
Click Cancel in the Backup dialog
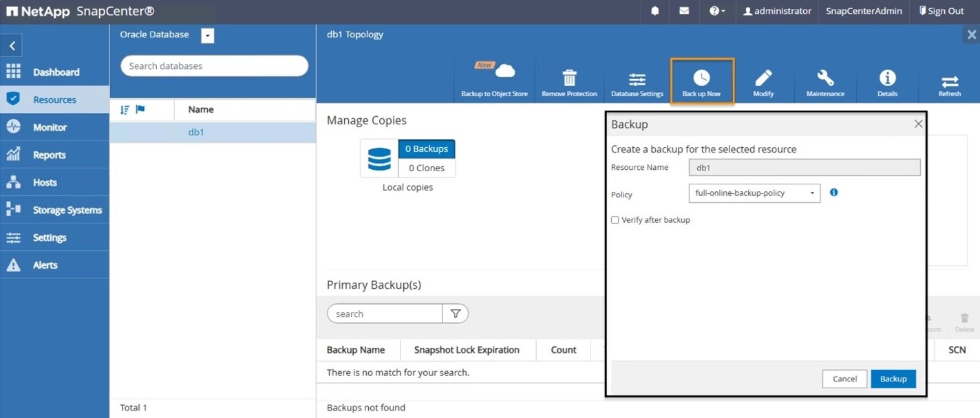844,379
